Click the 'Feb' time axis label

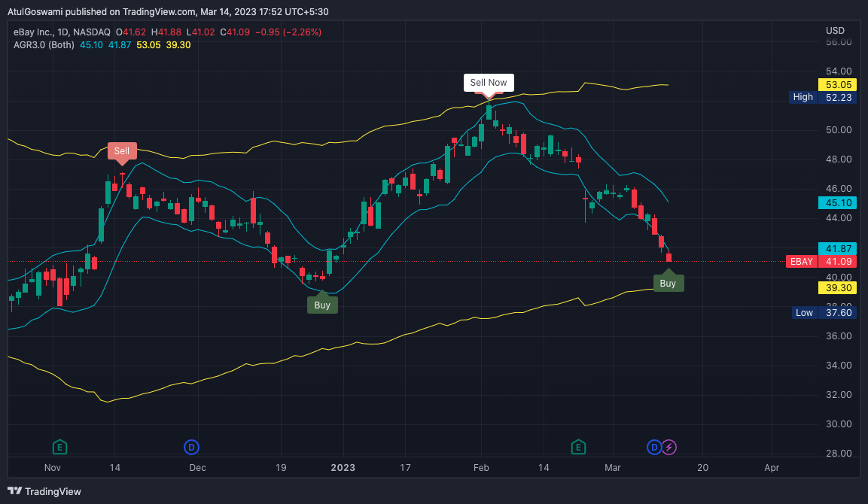point(481,467)
